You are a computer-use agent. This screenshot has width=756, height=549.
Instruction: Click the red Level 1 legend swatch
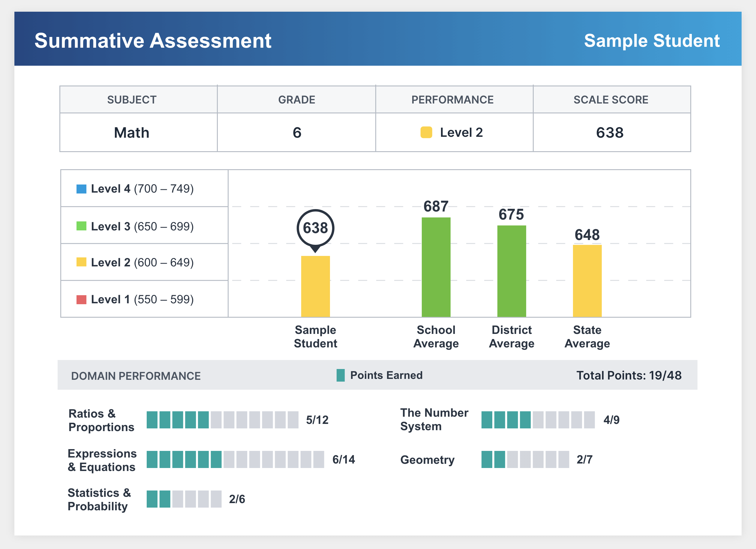(81, 299)
